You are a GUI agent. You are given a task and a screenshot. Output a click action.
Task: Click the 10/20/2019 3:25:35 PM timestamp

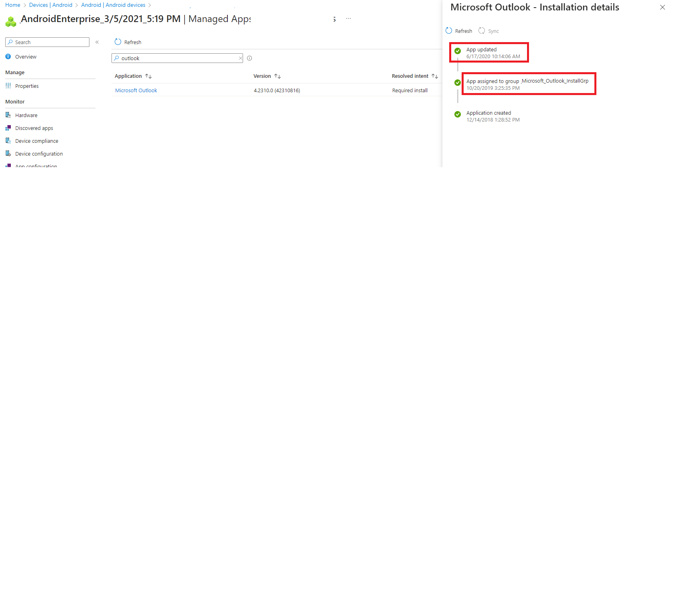493,88
